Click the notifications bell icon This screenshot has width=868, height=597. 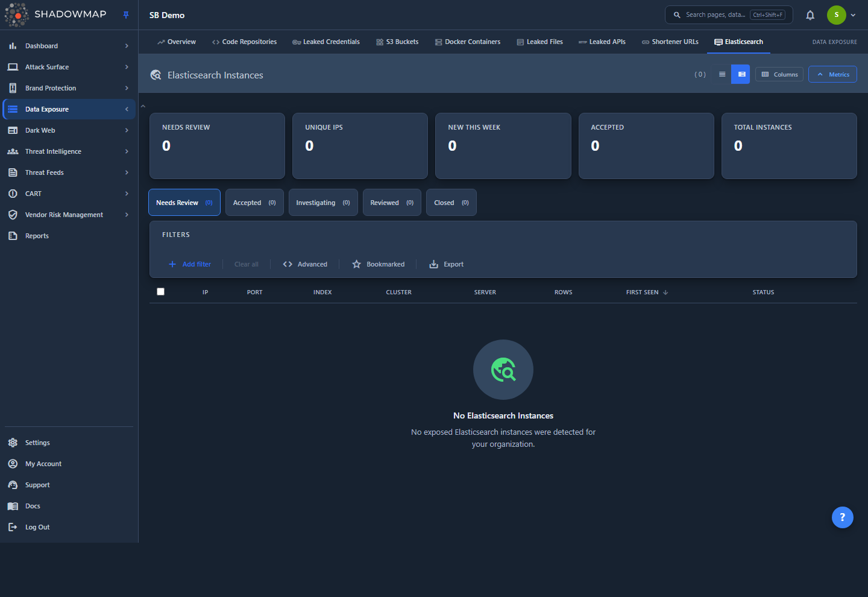(810, 15)
